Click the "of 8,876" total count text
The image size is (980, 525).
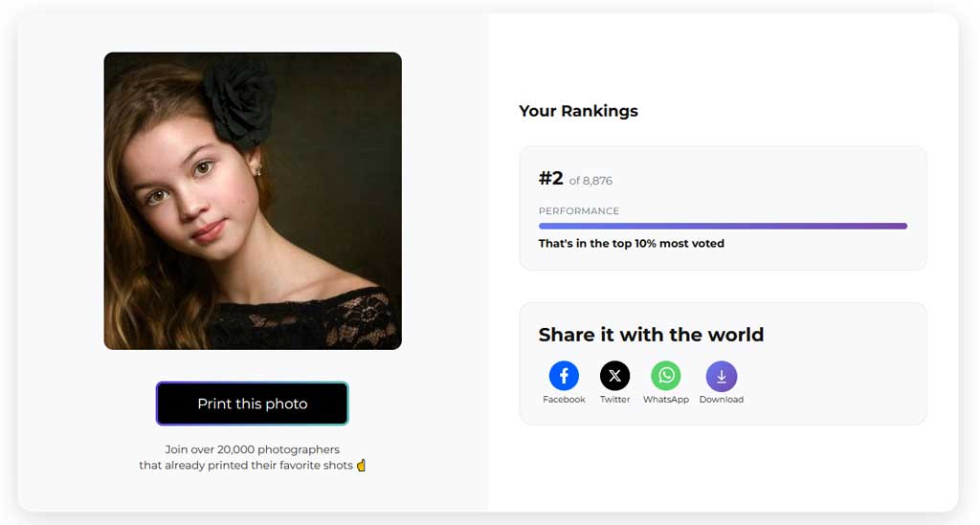click(590, 181)
